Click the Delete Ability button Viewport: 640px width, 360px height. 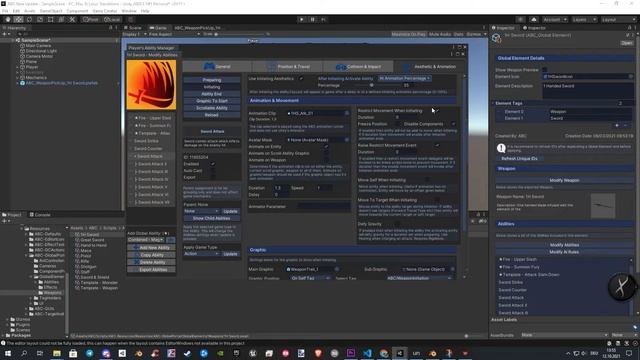tap(151, 262)
